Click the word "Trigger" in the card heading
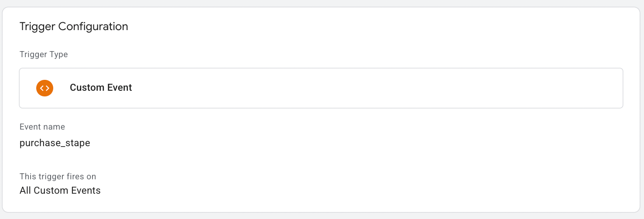 coord(38,27)
